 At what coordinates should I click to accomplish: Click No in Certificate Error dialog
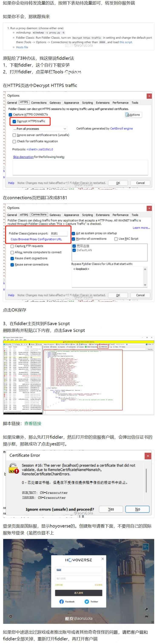pos(138,509)
